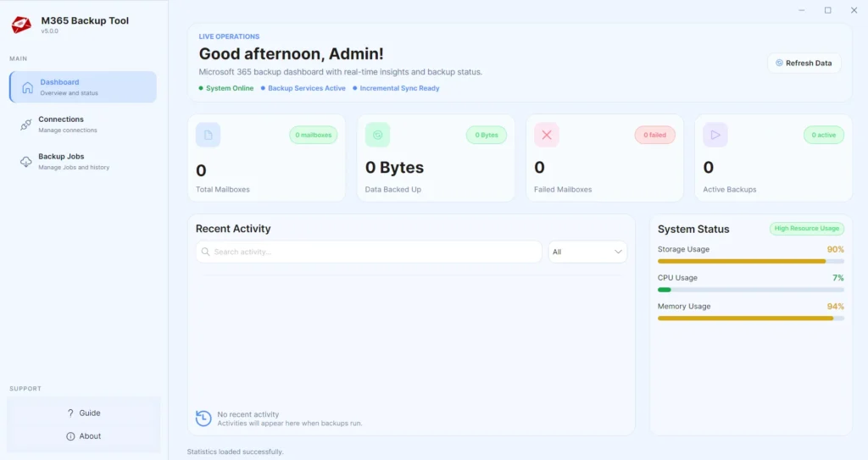Open the Guide support link
The height and width of the screenshot is (460, 868).
(84, 413)
